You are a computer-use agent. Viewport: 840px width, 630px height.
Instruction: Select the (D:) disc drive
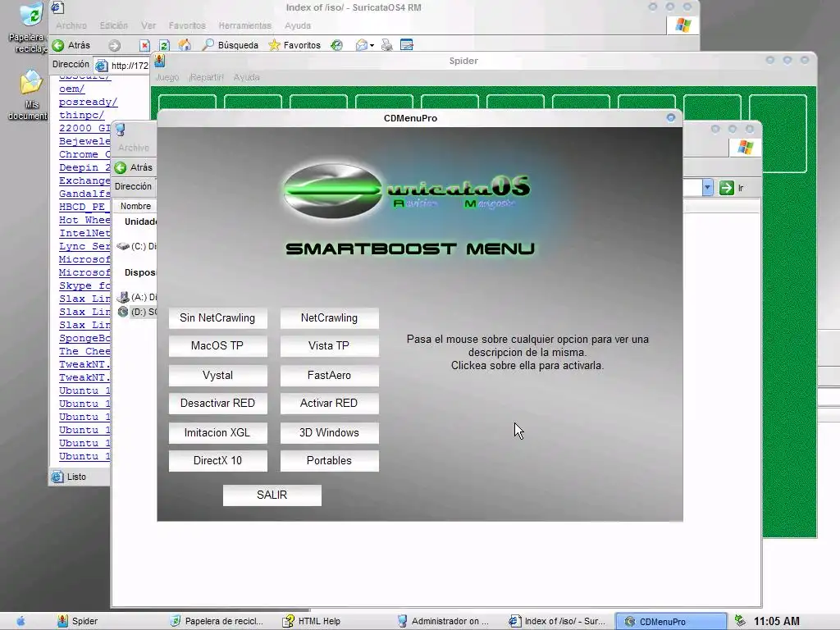point(137,311)
